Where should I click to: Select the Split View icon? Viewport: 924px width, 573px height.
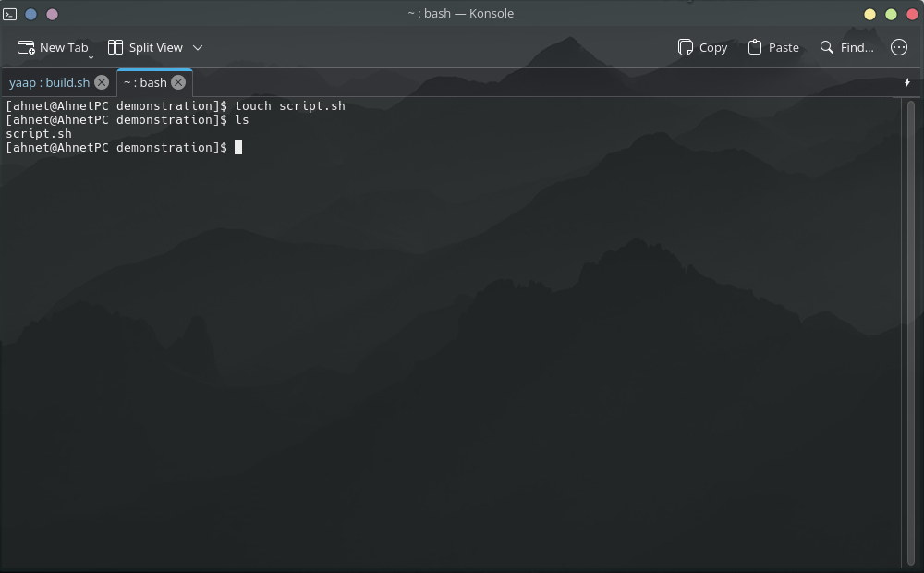[x=115, y=46]
